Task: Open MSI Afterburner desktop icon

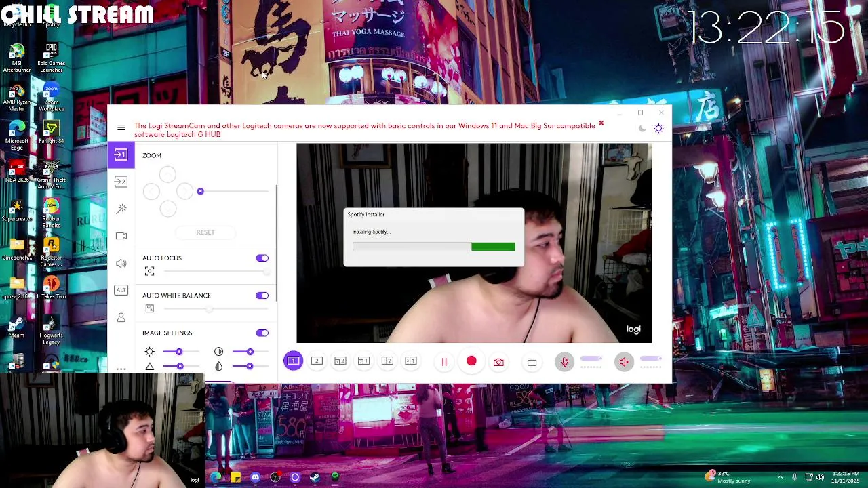Action: (17, 58)
